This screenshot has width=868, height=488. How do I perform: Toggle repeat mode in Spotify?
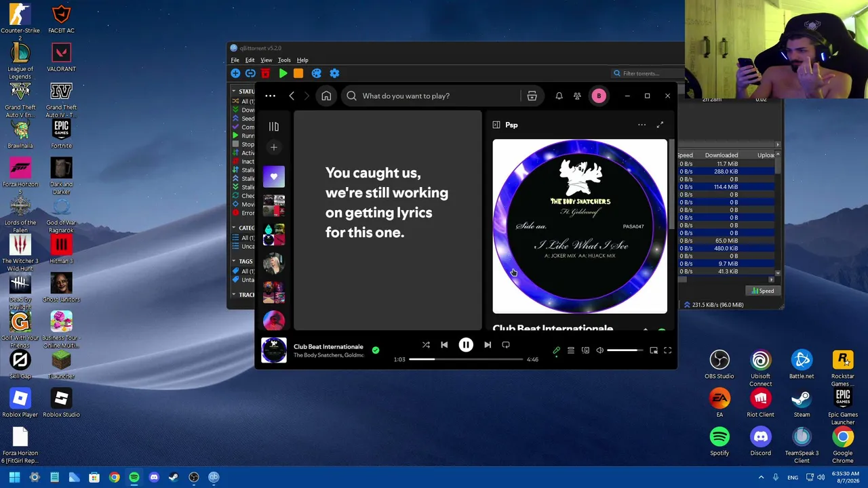pos(506,345)
